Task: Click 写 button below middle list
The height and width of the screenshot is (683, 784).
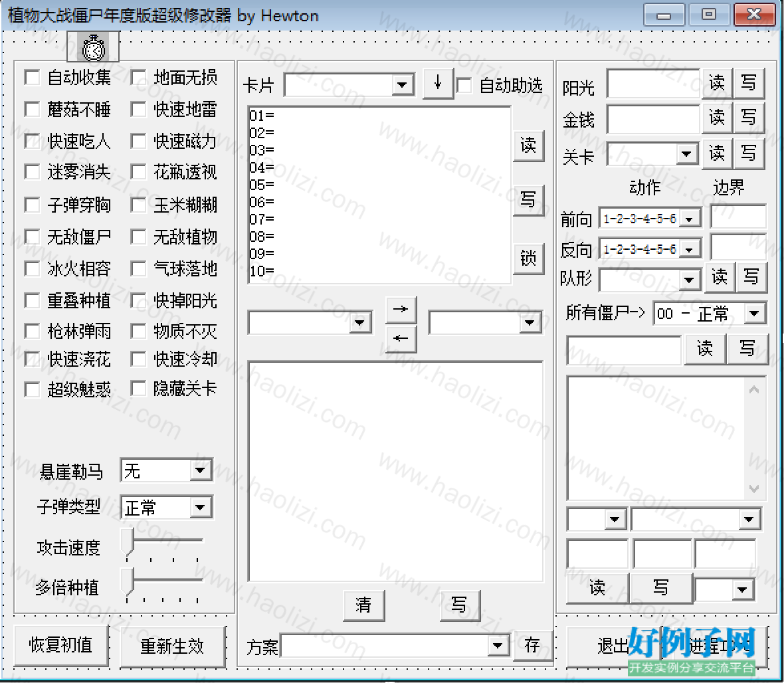Action: 460,605
